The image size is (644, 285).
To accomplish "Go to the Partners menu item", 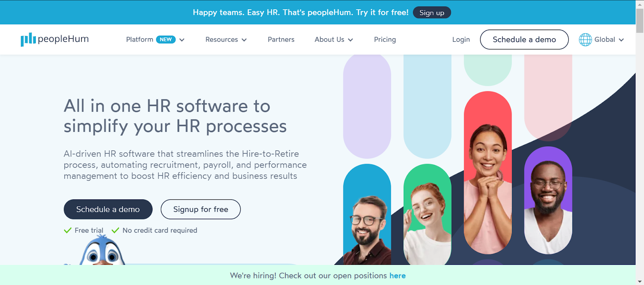I will click(x=281, y=39).
